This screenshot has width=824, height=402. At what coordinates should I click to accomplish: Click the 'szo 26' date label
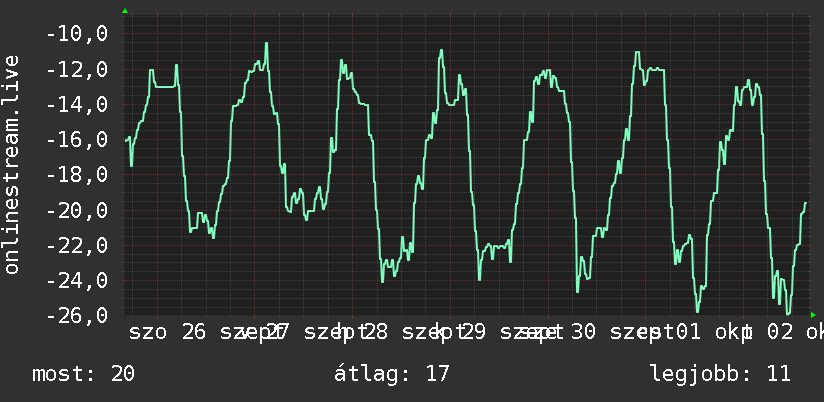168,333
